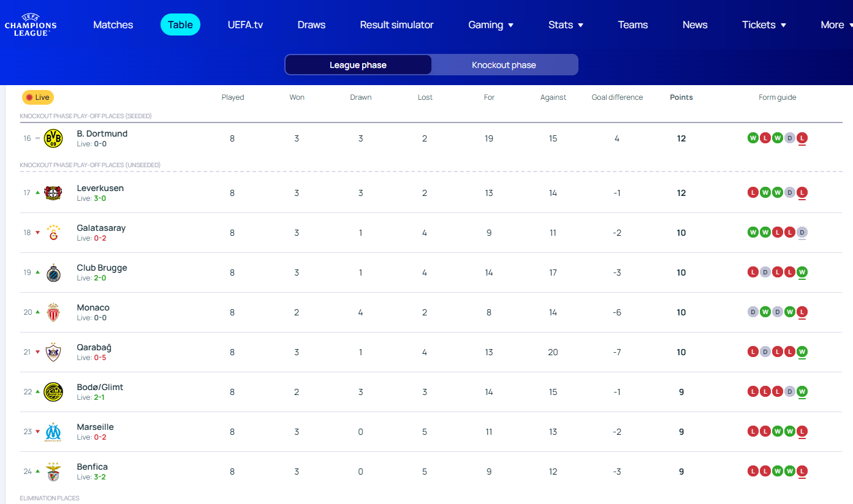The height and width of the screenshot is (504, 853).
Task: Click the UEFA Champions League logo
Action: [31, 25]
